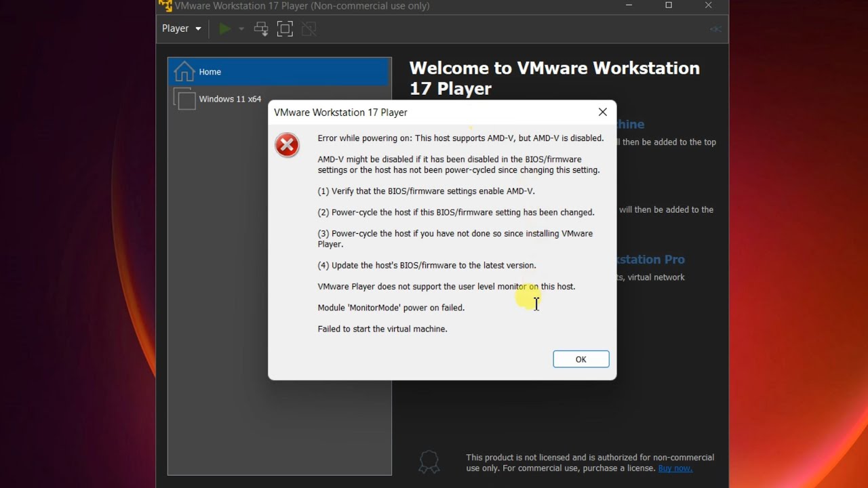Expand the power options arrow beside play
Image resolution: width=868 pixels, height=488 pixels.
click(241, 29)
